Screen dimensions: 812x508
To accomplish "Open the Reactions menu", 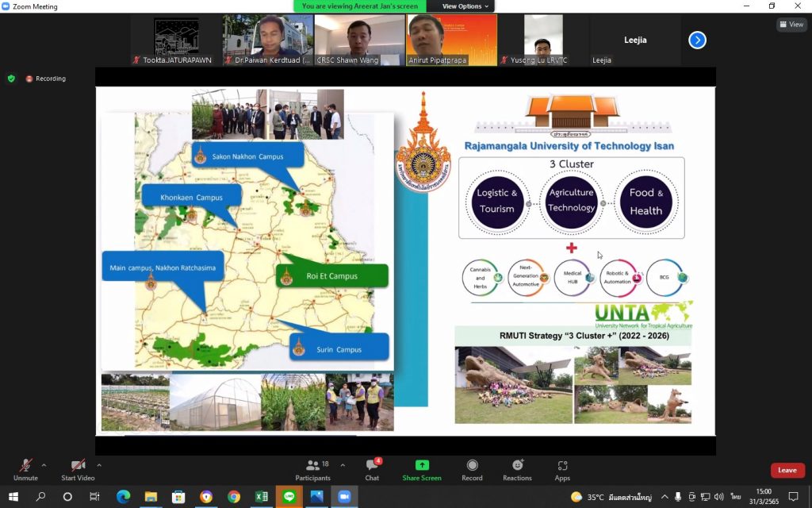I will pyautogui.click(x=517, y=469).
